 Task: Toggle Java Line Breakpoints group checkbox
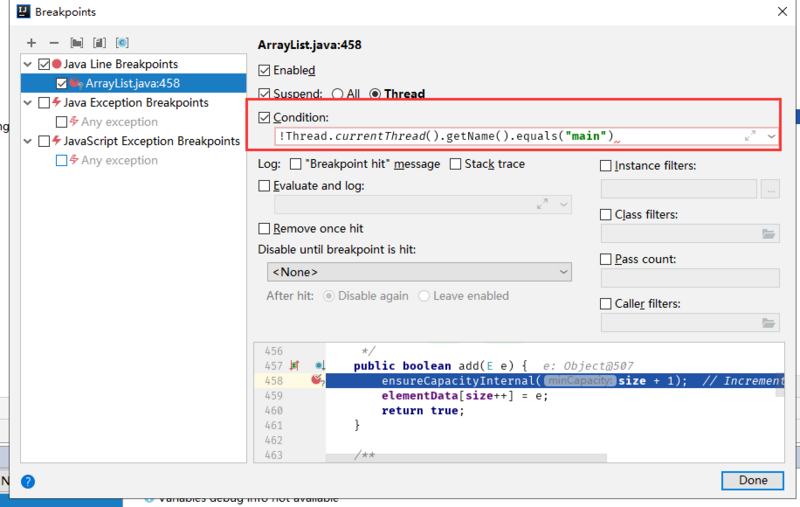(44, 64)
